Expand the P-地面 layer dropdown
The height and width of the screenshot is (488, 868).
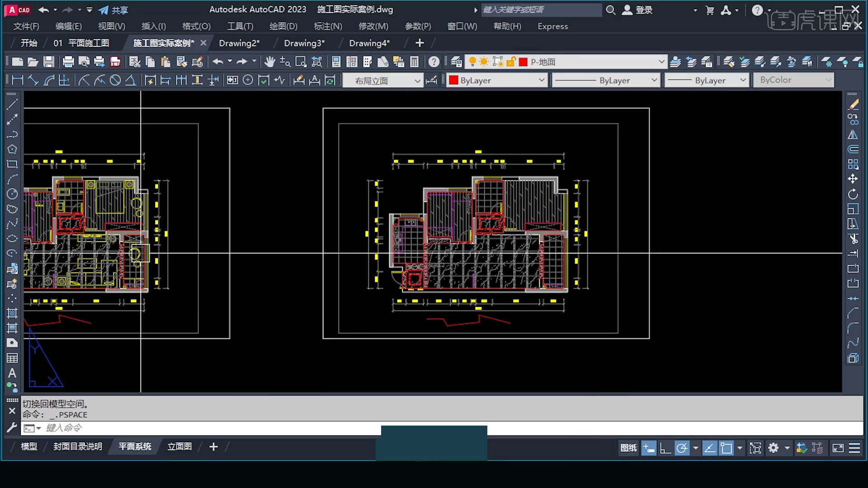661,62
